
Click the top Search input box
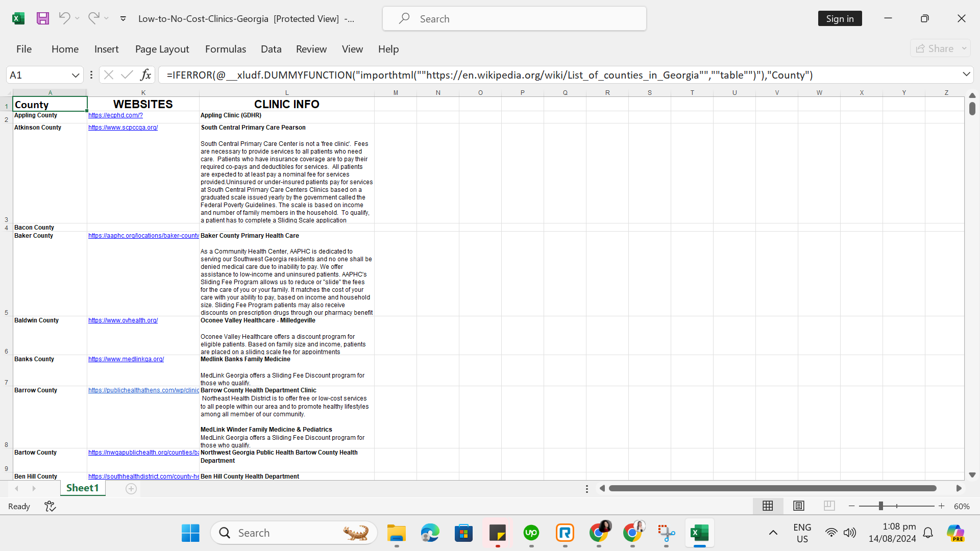514,19
